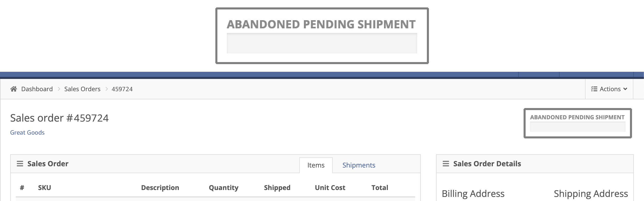Expand the Actions dropdown menu

tap(609, 89)
